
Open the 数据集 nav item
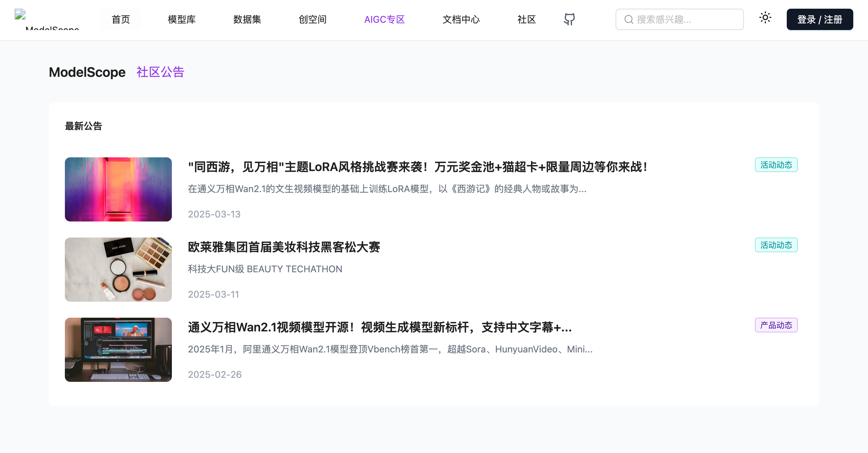point(247,19)
